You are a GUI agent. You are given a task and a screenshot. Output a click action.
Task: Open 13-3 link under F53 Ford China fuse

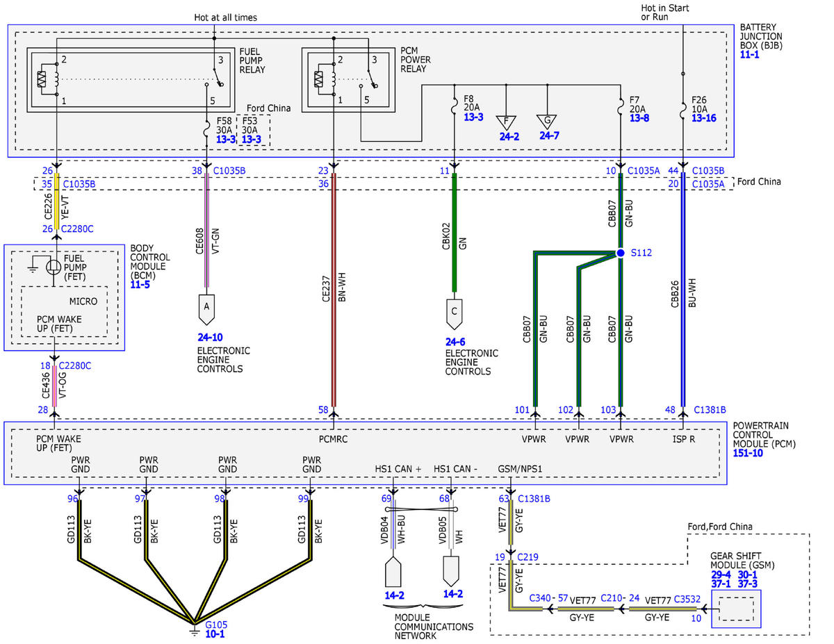pos(252,139)
